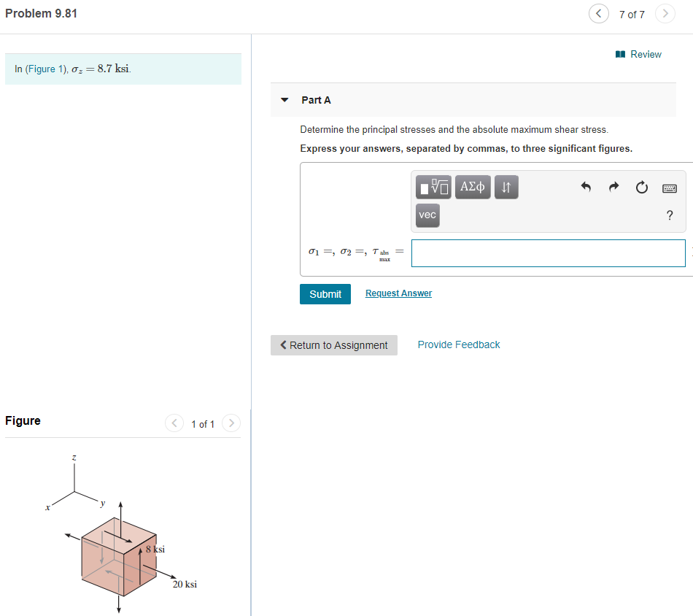Screen dimensions: 693x616
Task: Click the next figure navigation chevron
Action: [231, 423]
